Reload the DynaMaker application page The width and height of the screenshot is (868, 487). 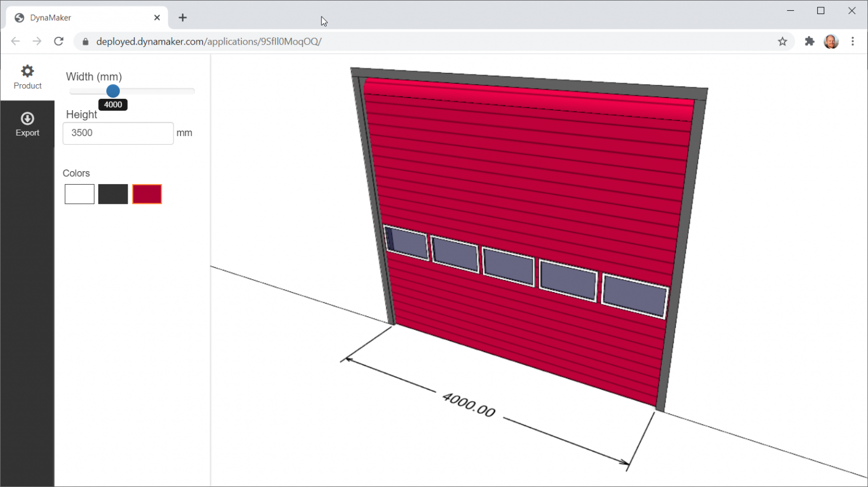[x=59, y=41]
